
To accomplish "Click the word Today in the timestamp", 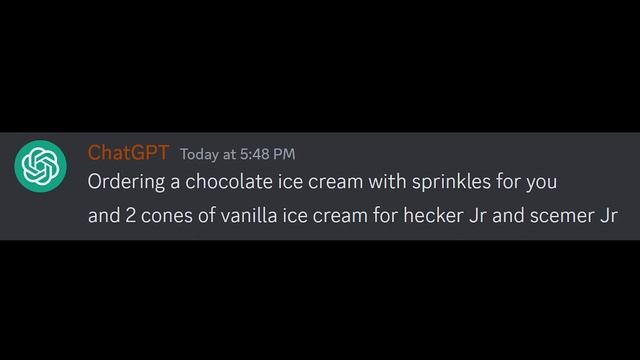I will [200, 154].
